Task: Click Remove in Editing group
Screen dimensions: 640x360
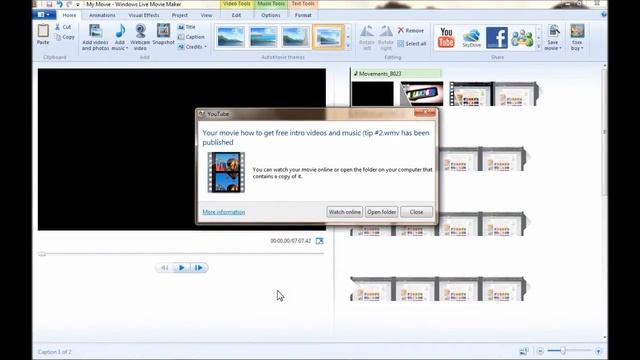Action: tap(411, 31)
